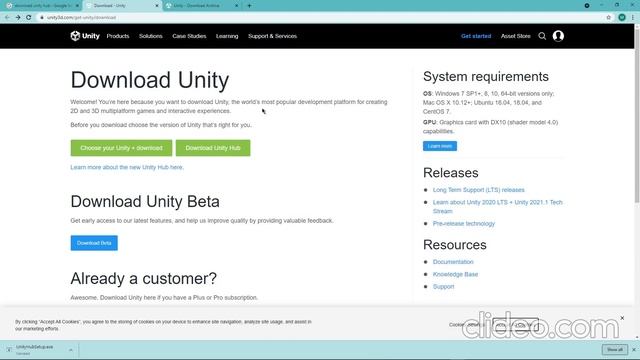
Task: Go back with the browser back arrow
Action: [7, 18]
